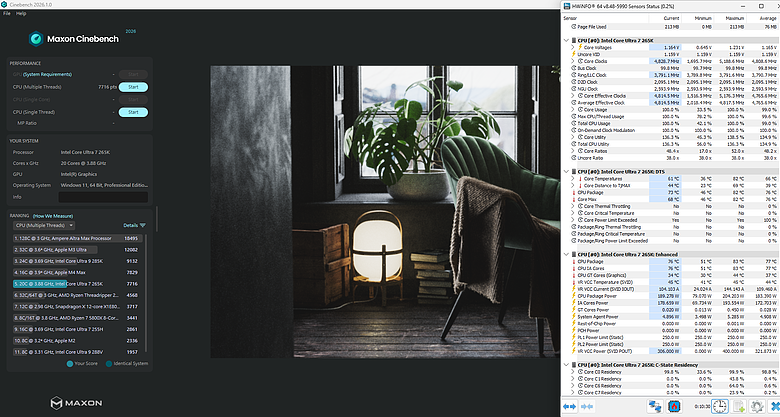This screenshot has height=417, width=780.
Task: Click the lightning bolt icon beside Uncore VID
Action: coord(574,54)
